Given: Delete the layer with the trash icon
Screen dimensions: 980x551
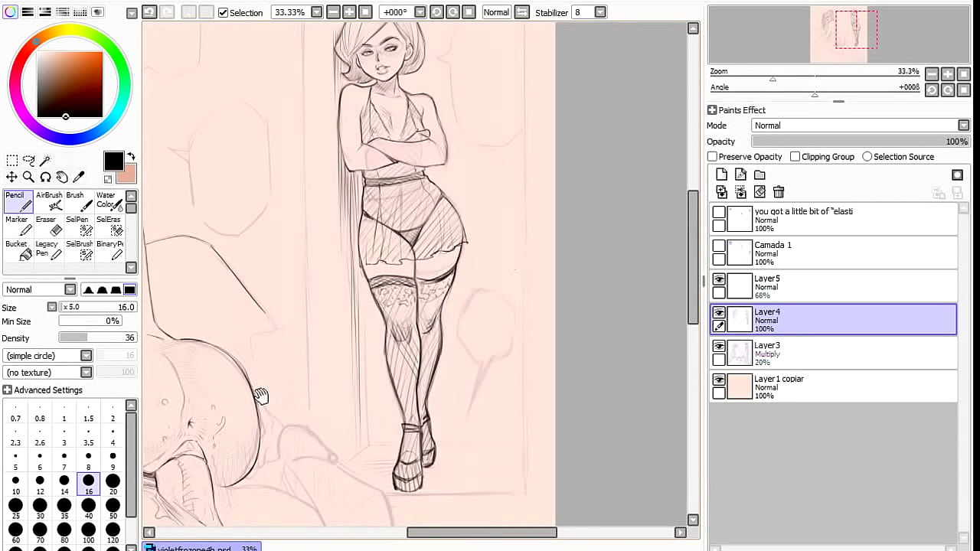Looking at the screenshot, I should click(779, 192).
